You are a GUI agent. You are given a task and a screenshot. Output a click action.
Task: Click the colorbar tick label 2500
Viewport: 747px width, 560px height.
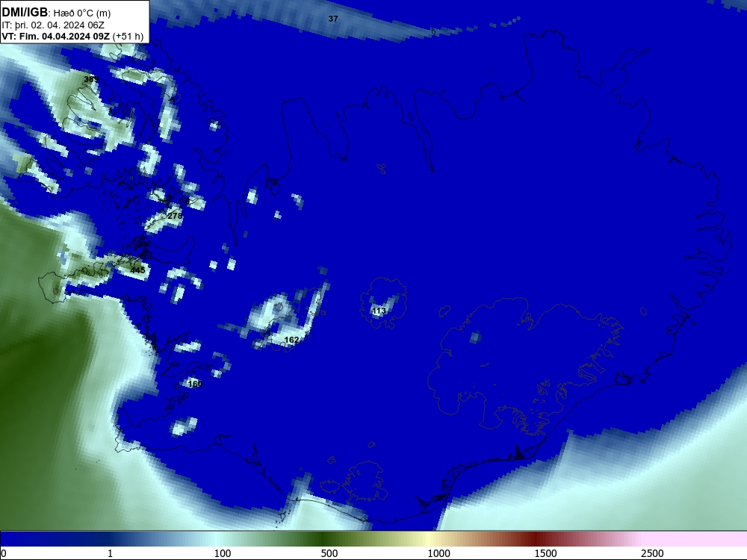pyautogui.click(x=652, y=553)
